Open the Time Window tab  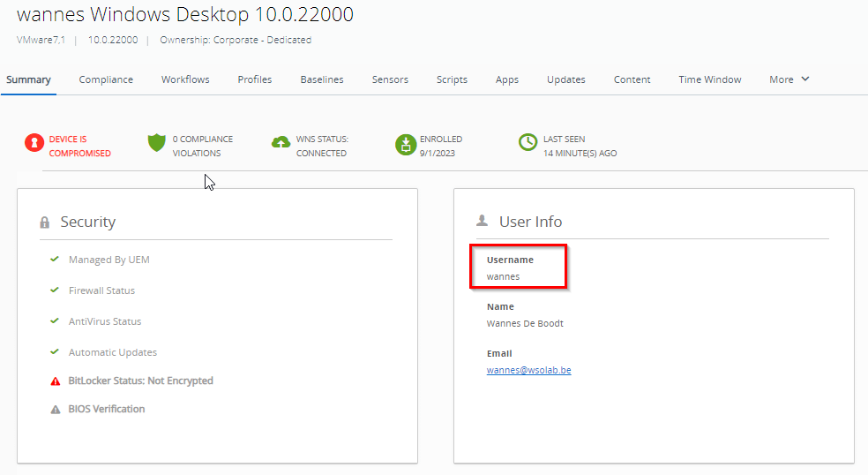coord(709,79)
